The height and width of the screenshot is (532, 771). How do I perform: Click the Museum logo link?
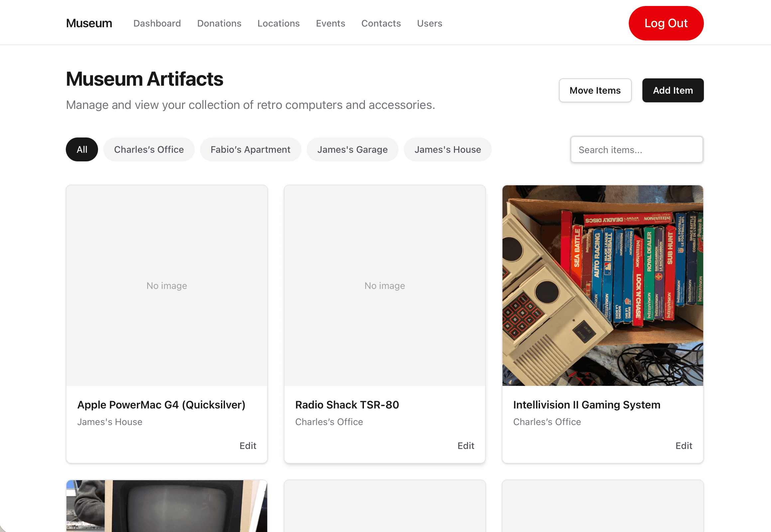(89, 23)
